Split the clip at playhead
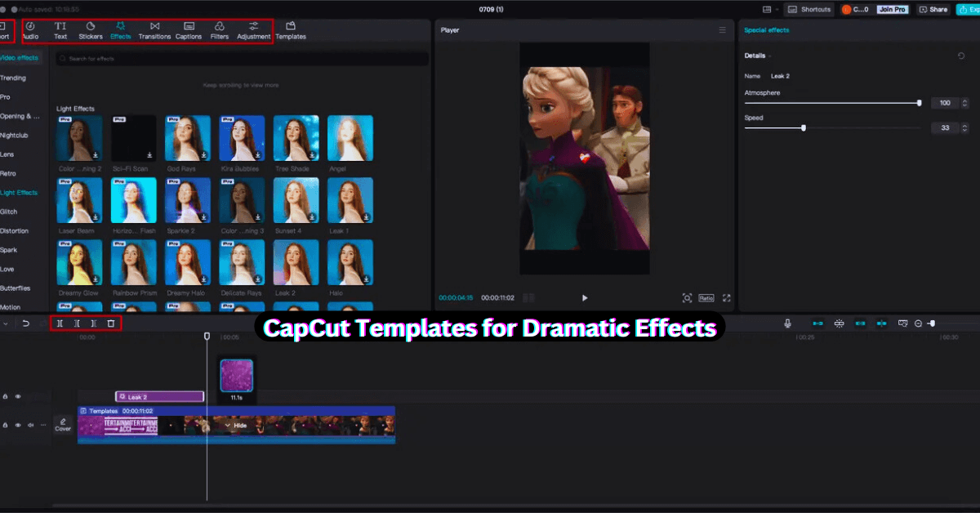Viewport: 980px width, 513px height. [60, 323]
